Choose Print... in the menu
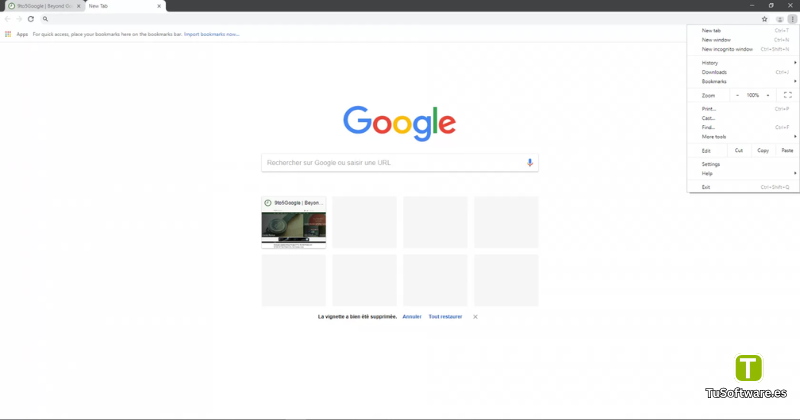Image resolution: width=800 pixels, height=420 pixels. [743, 109]
